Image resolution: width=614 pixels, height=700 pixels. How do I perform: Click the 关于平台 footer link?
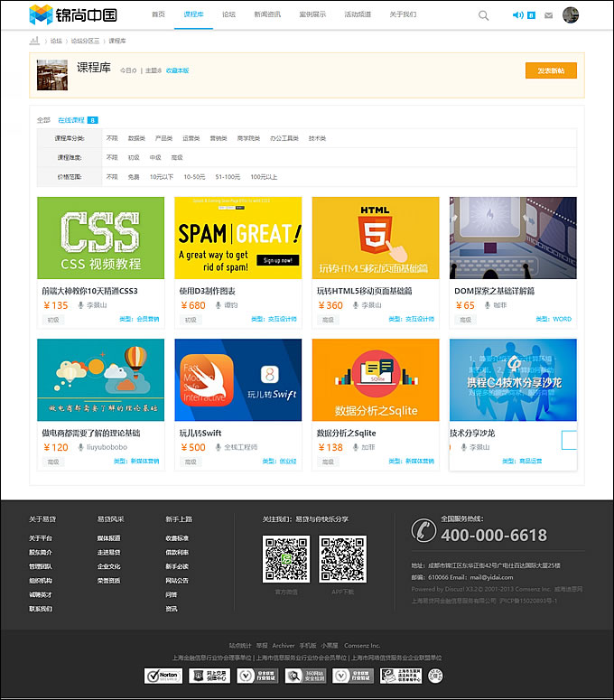(x=41, y=538)
